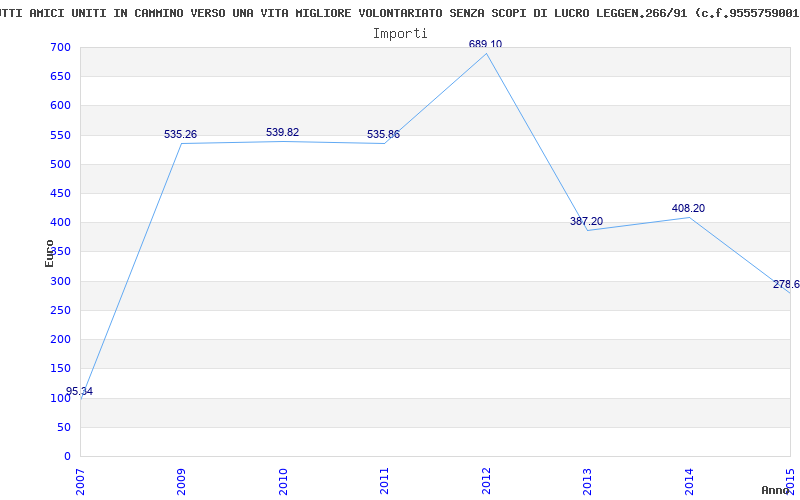
Task: Select the 400 y-axis value
Action: point(60,222)
